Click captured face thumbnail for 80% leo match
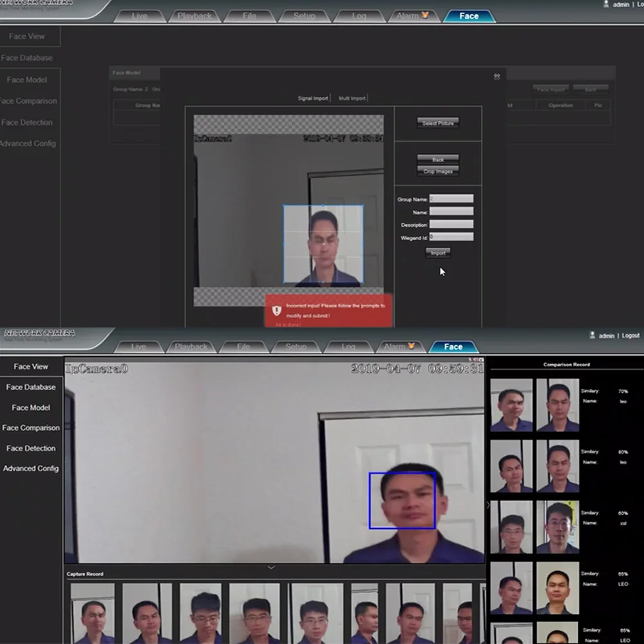644x644 pixels. tap(511, 466)
